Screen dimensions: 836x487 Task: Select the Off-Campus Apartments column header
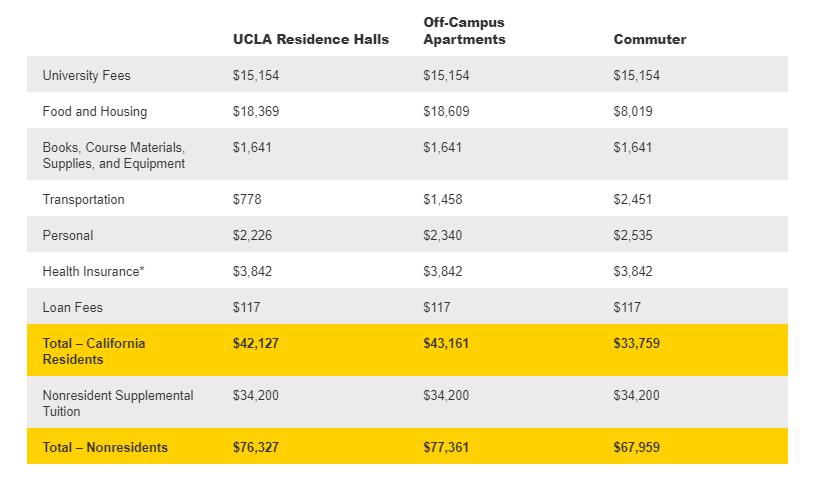464,31
